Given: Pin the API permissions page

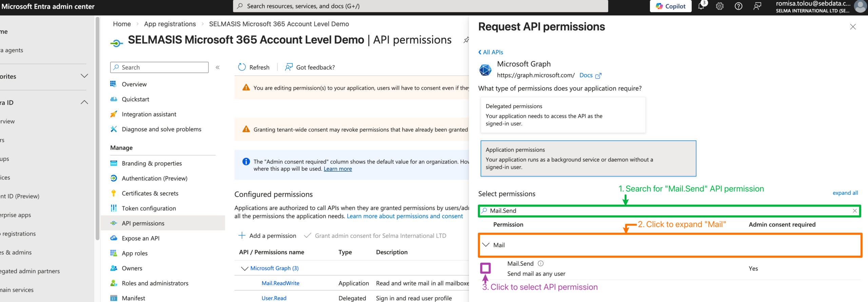Looking at the screenshot, I should (466, 40).
